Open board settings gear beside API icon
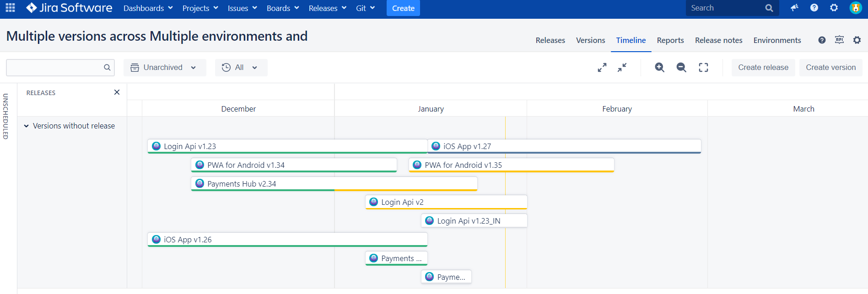Image resolution: width=868 pixels, height=294 pixels. 857,40
